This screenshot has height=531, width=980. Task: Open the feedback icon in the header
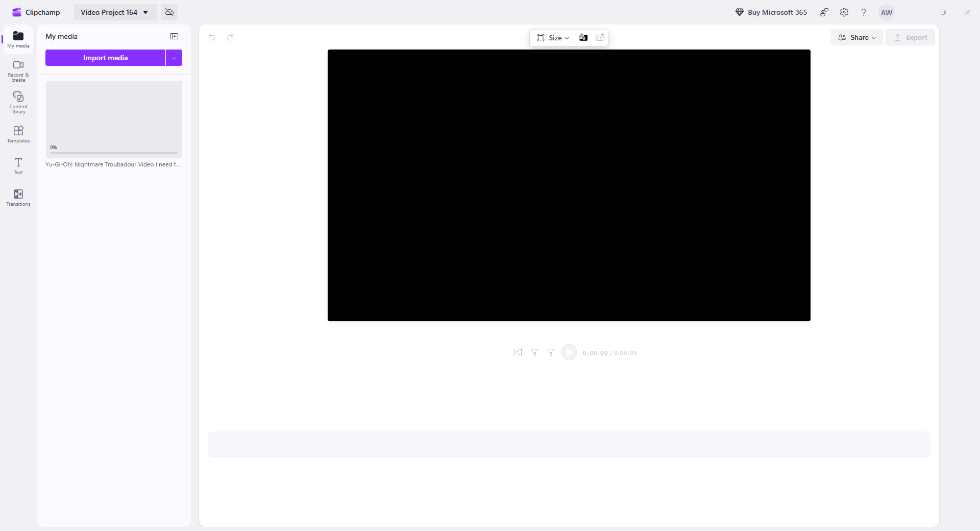coord(824,12)
